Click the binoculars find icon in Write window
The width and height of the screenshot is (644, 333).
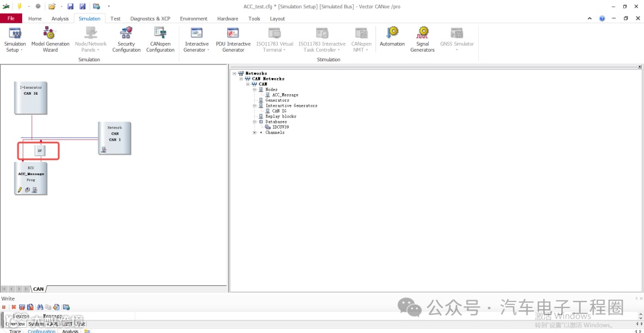coord(40,307)
